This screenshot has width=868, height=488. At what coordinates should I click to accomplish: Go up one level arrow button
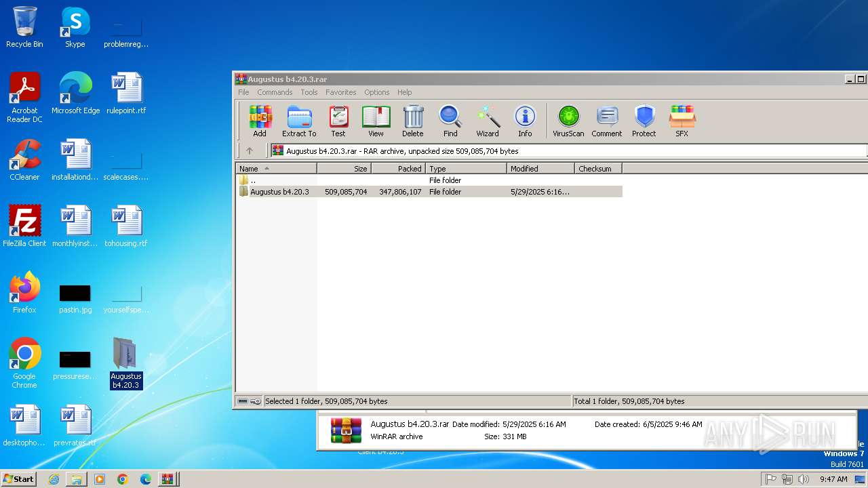point(250,151)
